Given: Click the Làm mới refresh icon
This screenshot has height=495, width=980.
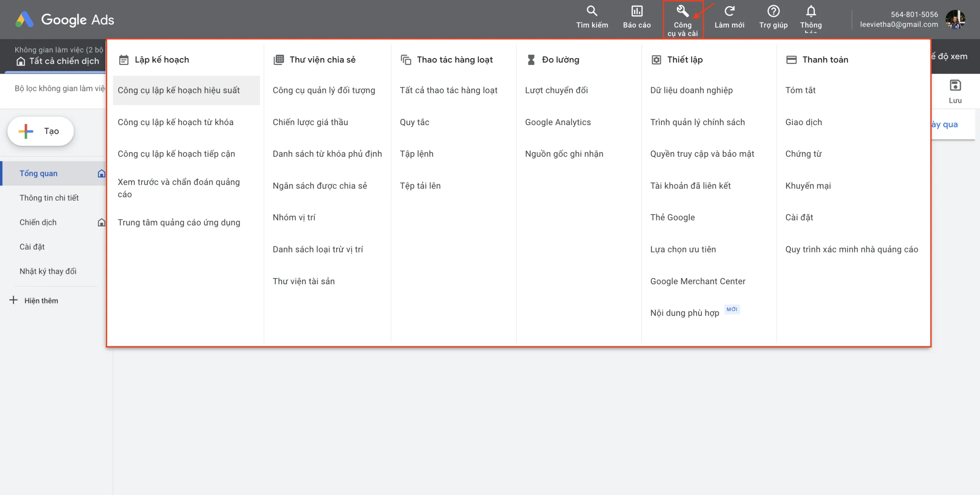Looking at the screenshot, I should point(729,11).
